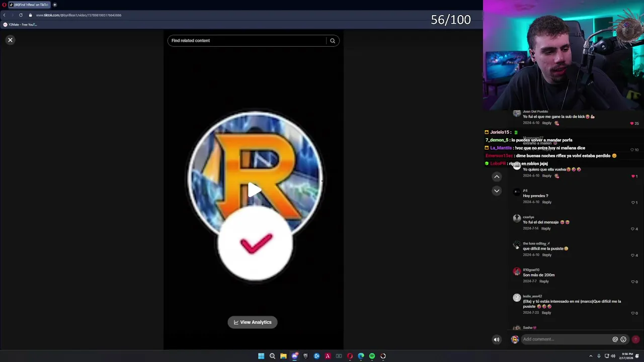Image resolution: width=644 pixels, height=362 pixels.
Task: Open the commenter avatar beside 'Hoy prendes ?'
Action: [x=517, y=192]
